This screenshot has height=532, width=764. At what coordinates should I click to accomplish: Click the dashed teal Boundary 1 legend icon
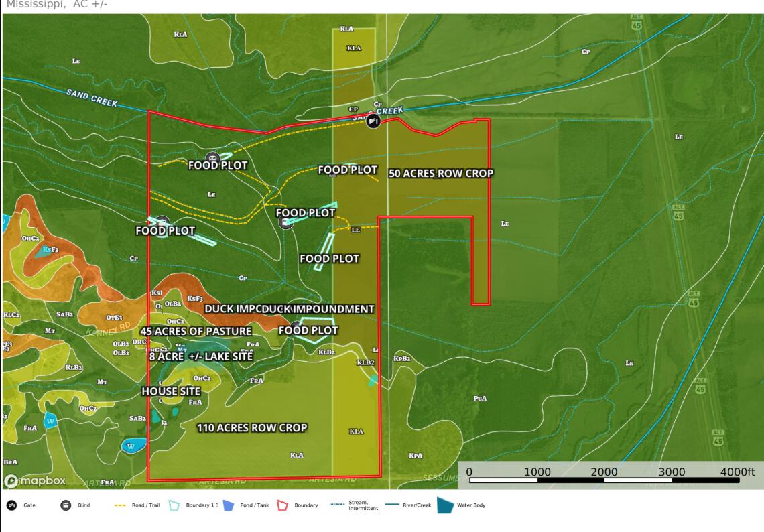click(x=173, y=505)
